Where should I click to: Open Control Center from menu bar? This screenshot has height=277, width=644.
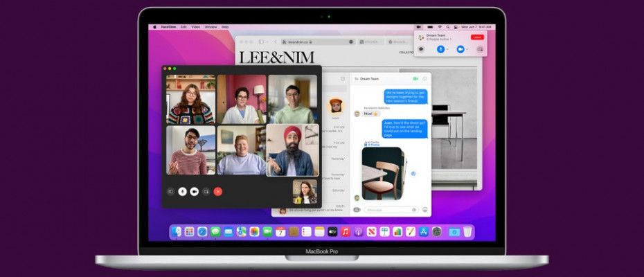(456, 27)
